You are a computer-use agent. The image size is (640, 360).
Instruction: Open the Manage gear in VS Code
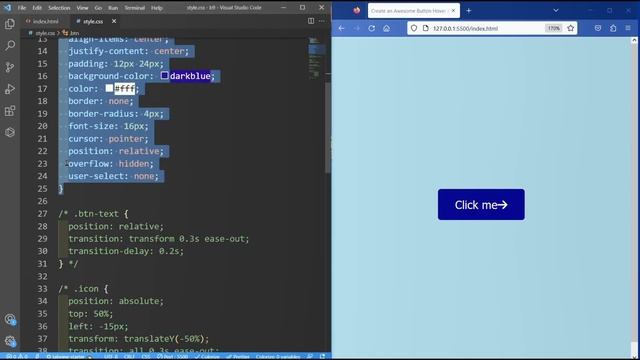point(10,341)
